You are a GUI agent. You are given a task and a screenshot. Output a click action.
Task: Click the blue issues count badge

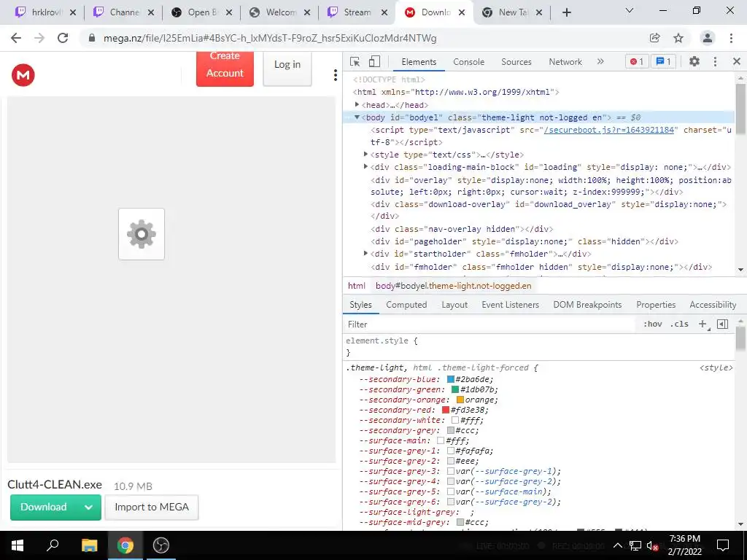(664, 61)
